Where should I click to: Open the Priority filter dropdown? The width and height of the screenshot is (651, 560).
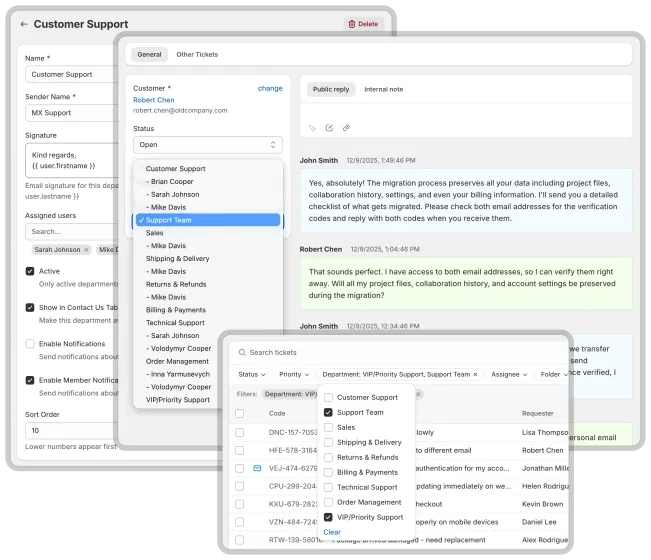294,374
